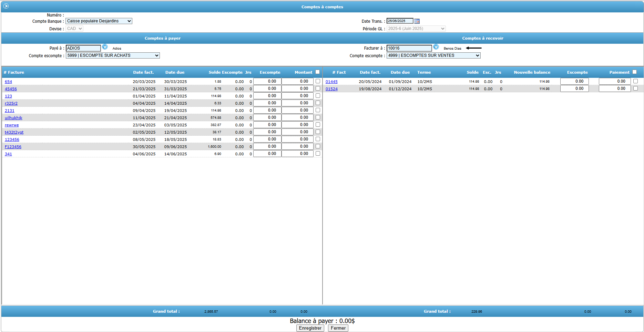Screen dimensions: 644x332
Task: Click the round arrow icon in title bar
Action: tap(6, 6)
